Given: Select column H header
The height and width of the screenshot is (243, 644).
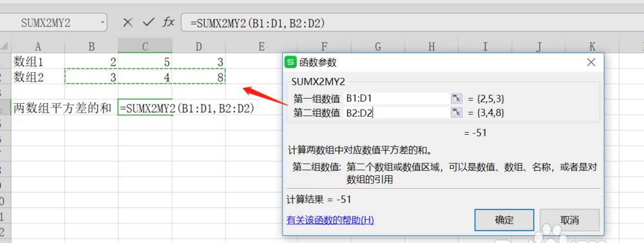Looking at the screenshot, I should [431, 46].
